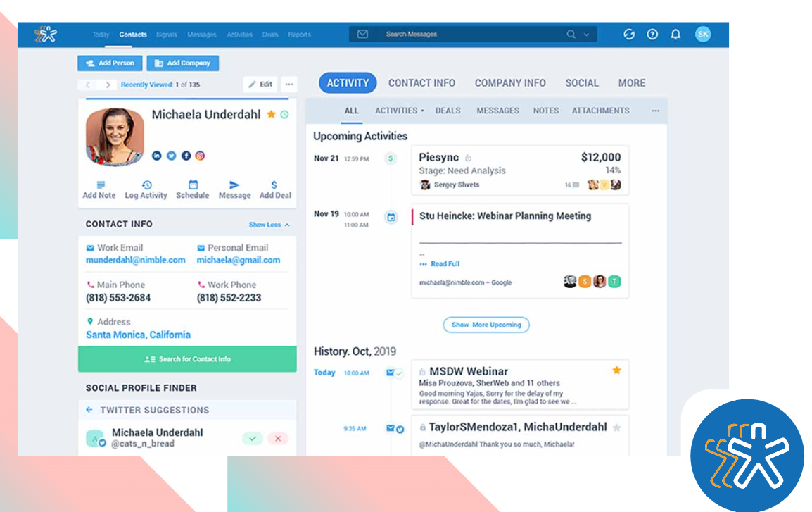Image resolution: width=812 pixels, height=512 pixels.
Task: Switch to the Company Info tab
Action: point(510,83)
